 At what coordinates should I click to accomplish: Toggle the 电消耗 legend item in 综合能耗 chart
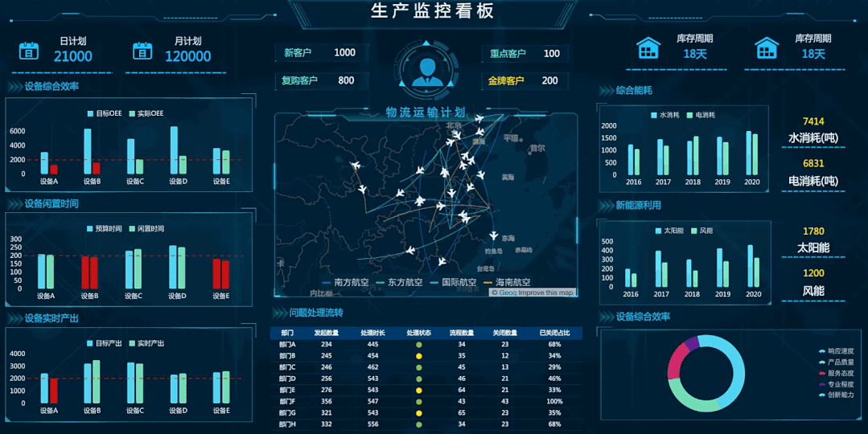tap(701, 115)
